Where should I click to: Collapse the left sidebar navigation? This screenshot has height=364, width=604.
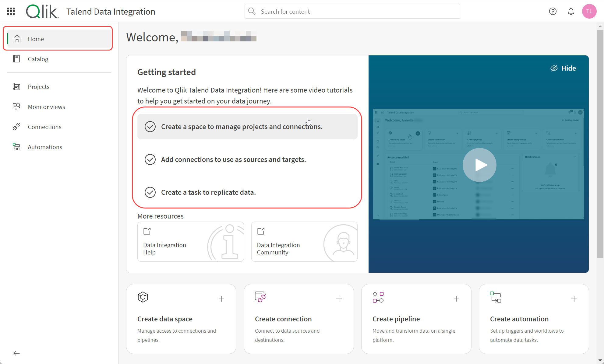click(16, 353)
